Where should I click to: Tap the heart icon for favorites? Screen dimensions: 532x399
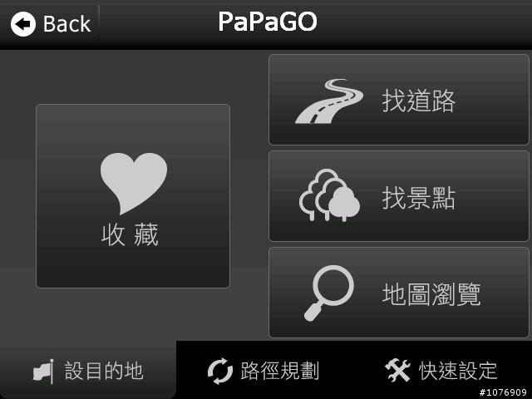[x=134, y=183]
